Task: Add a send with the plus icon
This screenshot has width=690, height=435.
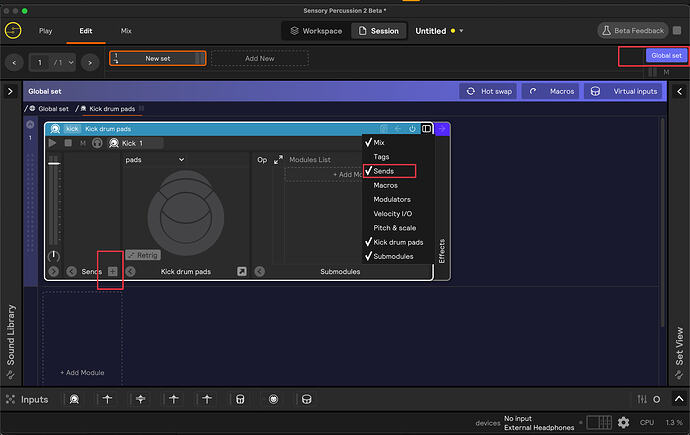Action: coord(113,271)
